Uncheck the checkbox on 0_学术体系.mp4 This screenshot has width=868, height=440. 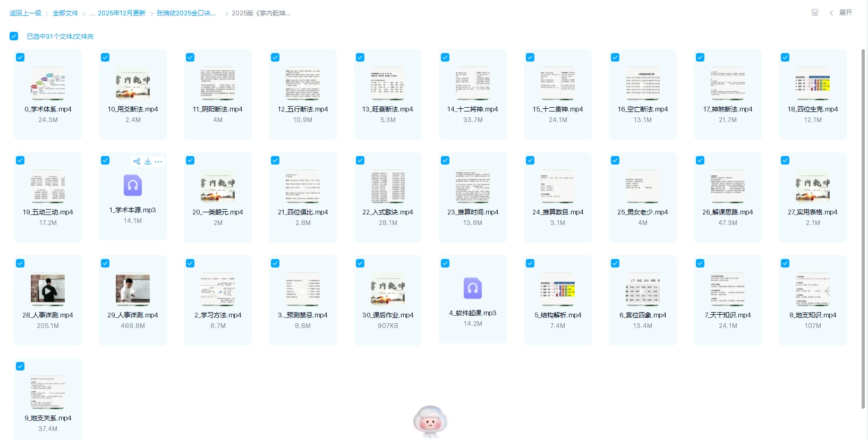coord(20,57)
